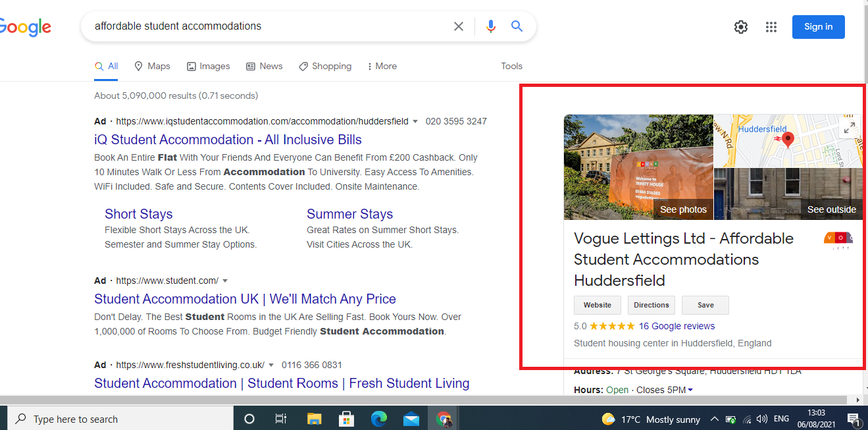Viewport: 868px width, 430px height.
Task: Expand opening hours next to Closes 5PM
Action: (x=690, y=390)
